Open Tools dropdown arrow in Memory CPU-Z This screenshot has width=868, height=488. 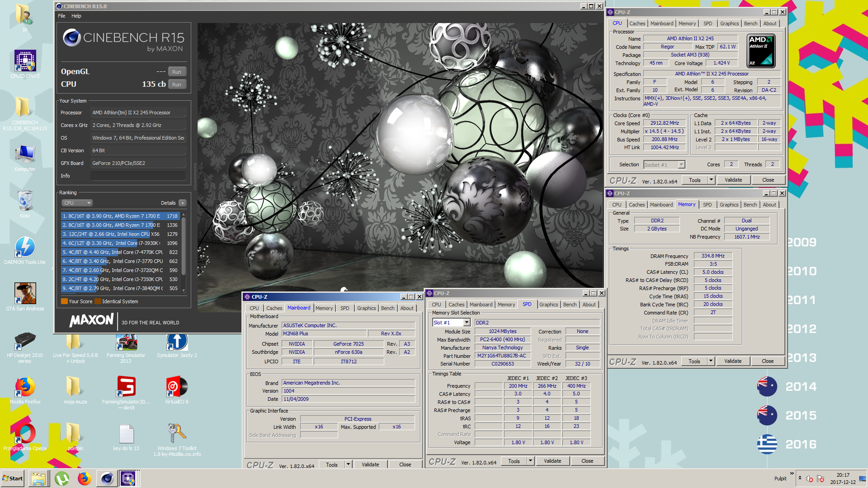click(x=711, y=361)
